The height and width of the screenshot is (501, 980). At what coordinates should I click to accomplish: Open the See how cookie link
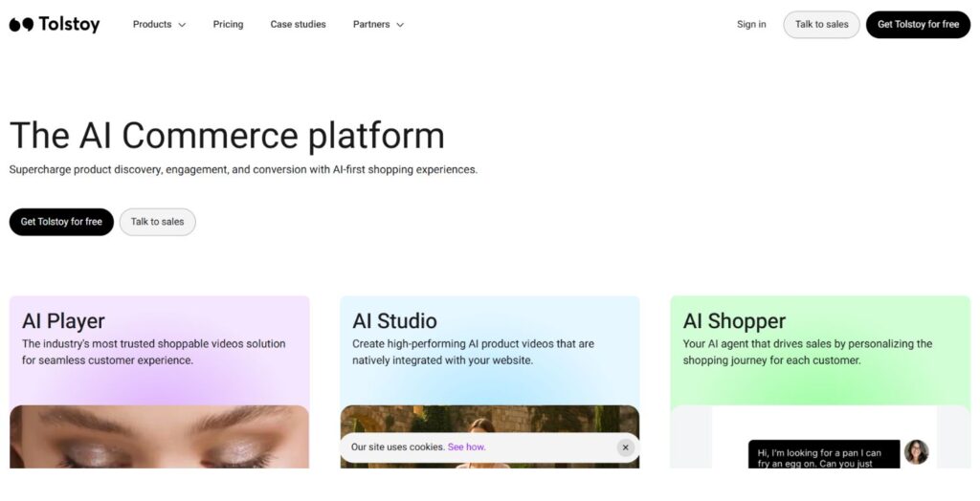coord(466,447)
